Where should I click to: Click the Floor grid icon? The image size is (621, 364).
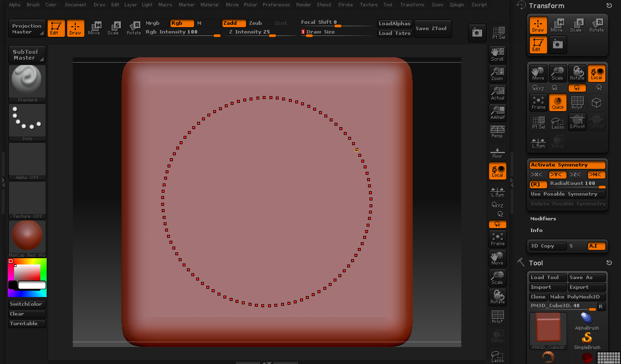click(497, 153)
